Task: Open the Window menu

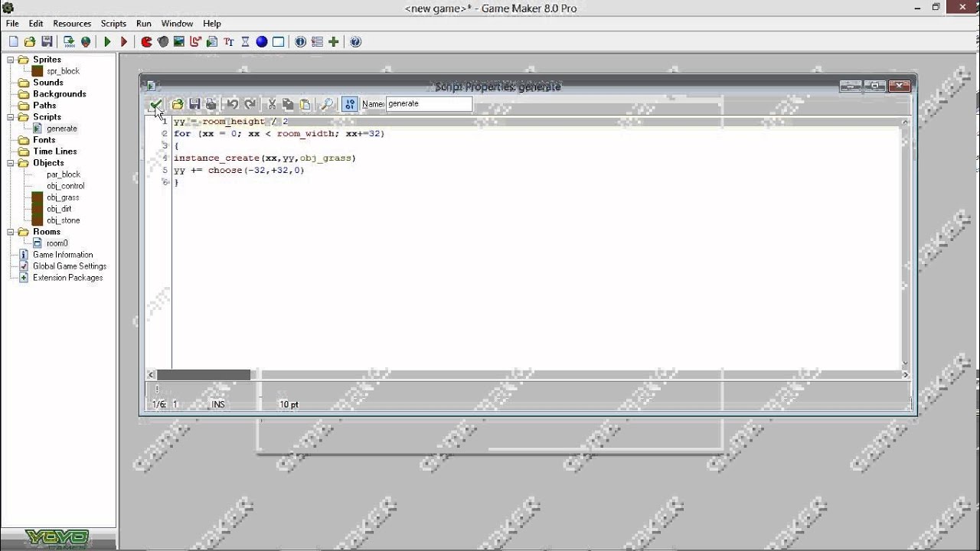Action: pyautogui.click(x=177, y=24)
